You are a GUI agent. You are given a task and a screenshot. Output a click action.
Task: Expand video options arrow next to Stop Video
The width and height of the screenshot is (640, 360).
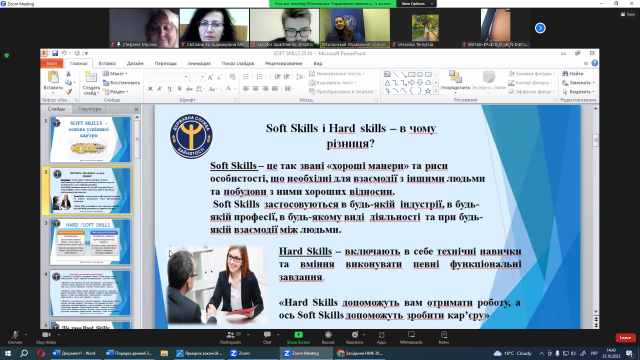58,335
